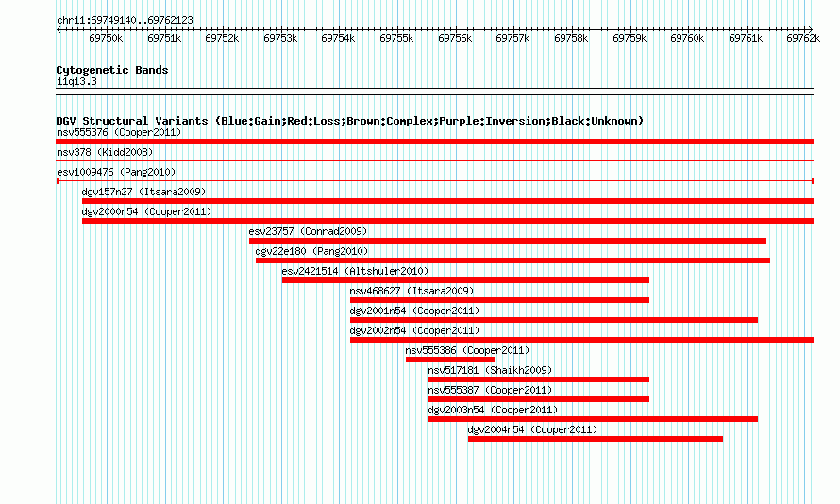Click the 69759k ruler tick label
The width and height of the screenshot is (840, 504).
[x=630, y=38]
